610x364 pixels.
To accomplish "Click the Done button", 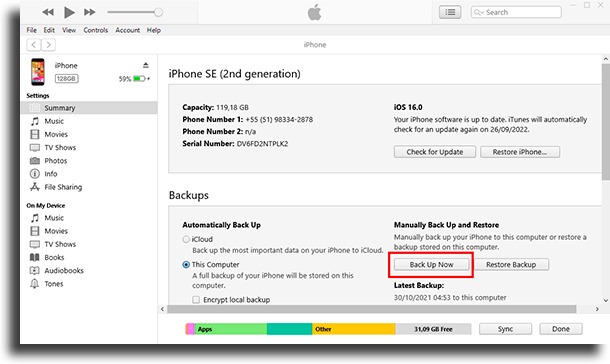I will tap(561, 329).
